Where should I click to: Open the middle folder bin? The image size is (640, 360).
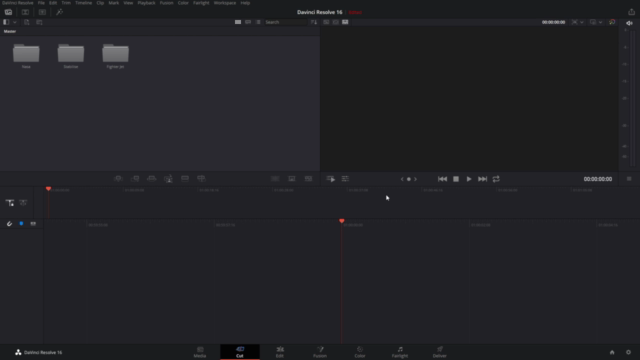pos(71,53)
